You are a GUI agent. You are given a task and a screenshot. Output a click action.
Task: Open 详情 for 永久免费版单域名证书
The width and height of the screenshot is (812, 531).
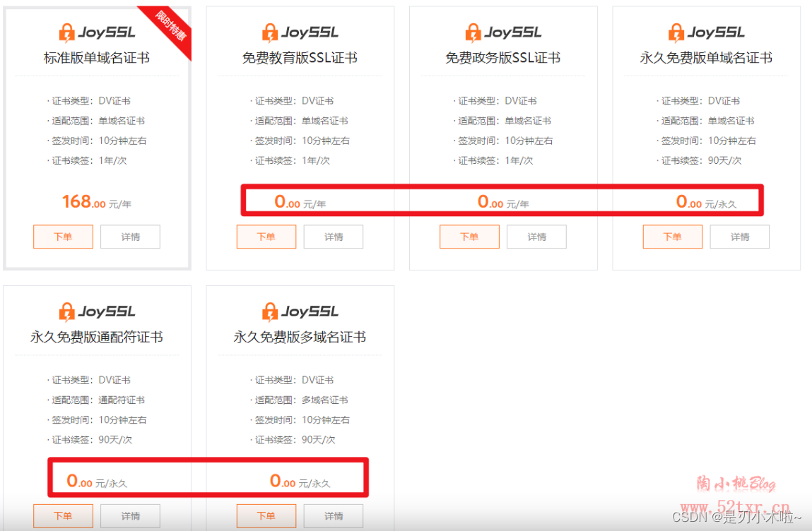point(739,237)
